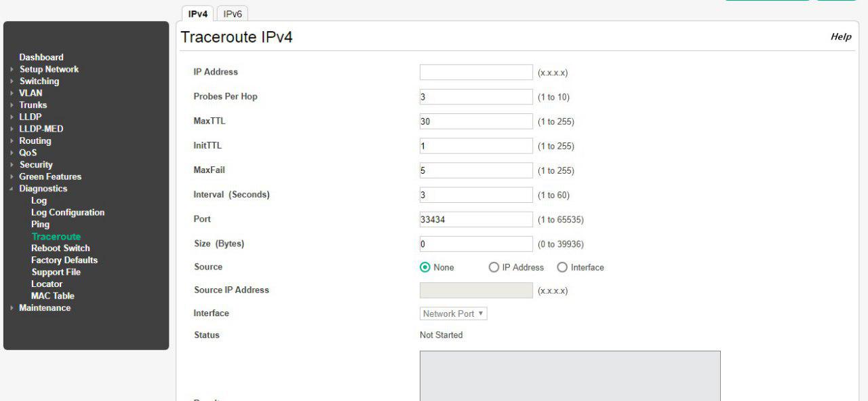Click inside the results text area
Screen dimensions: 868x401
(570, 375)
